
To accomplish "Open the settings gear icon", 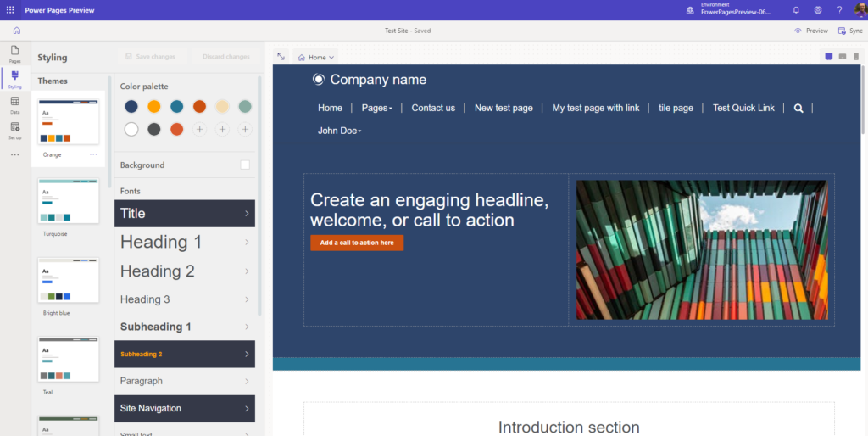I will coord(818,10).
